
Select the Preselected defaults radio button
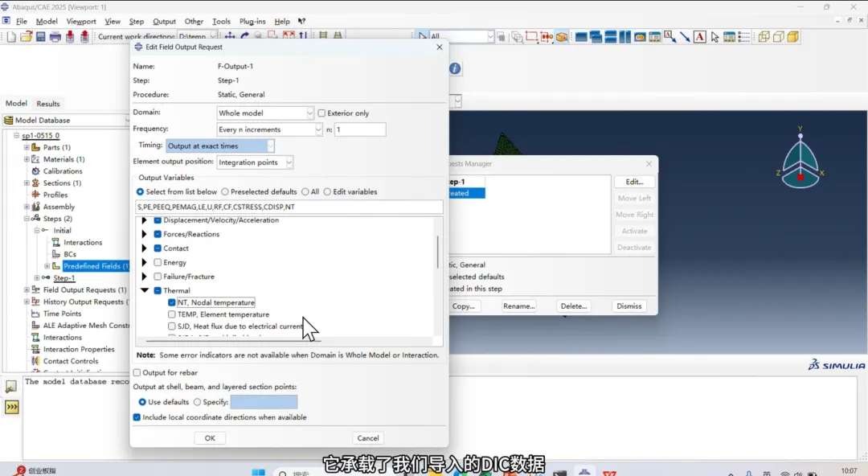[225, 192]
